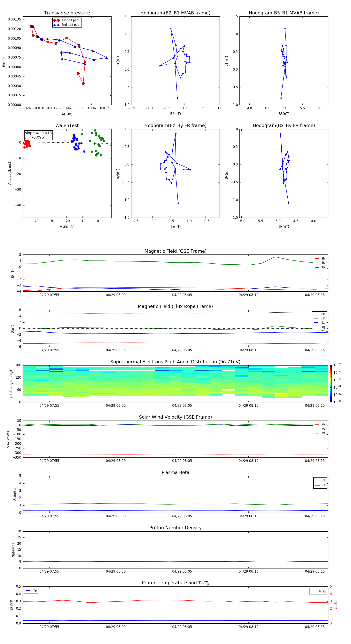Click the "Bx(nT)" x-axis label
The image size is (351, 644).
[x=284, y=227]
